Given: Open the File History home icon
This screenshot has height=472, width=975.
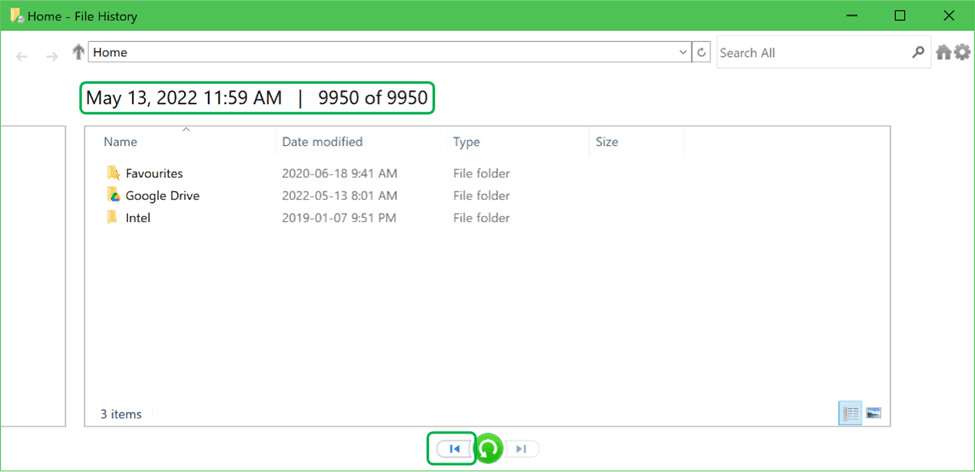Looking at the screenshot, I should click(x=944, y=53).
